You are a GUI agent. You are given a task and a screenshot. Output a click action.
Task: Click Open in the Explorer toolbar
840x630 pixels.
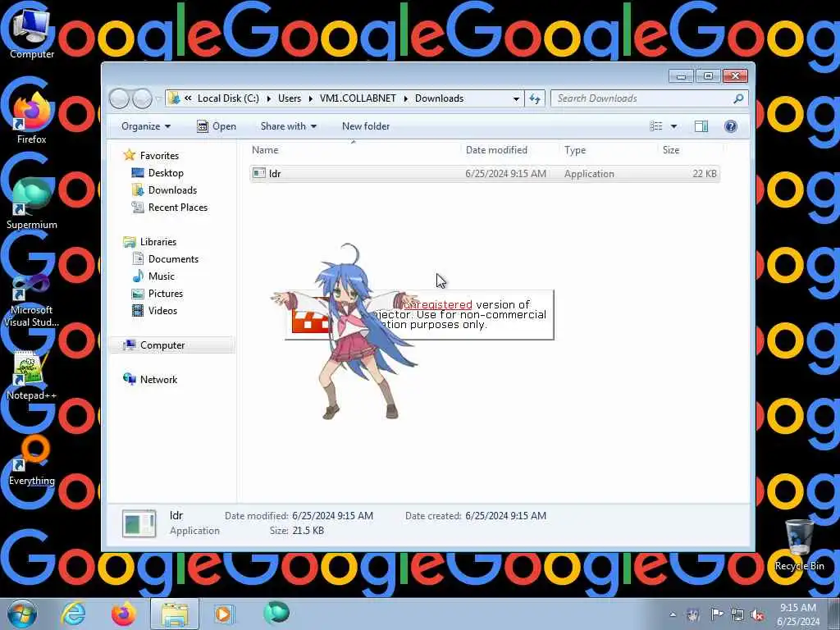[x=217, y=126]
